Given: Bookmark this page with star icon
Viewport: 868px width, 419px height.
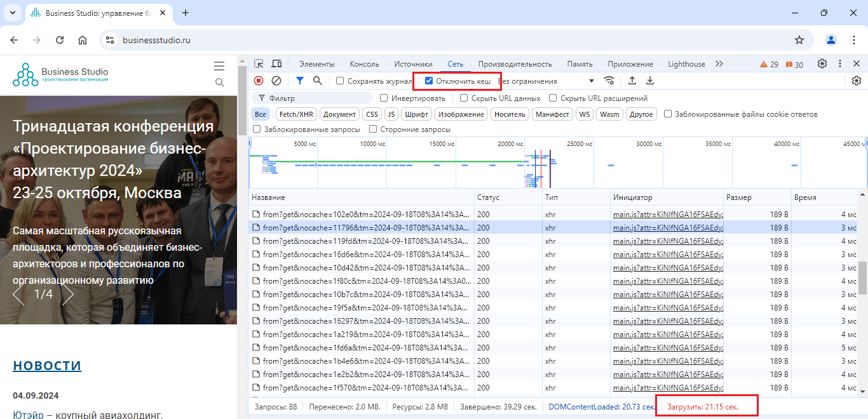Looking at the screenshot, I should tap(799, 40).
